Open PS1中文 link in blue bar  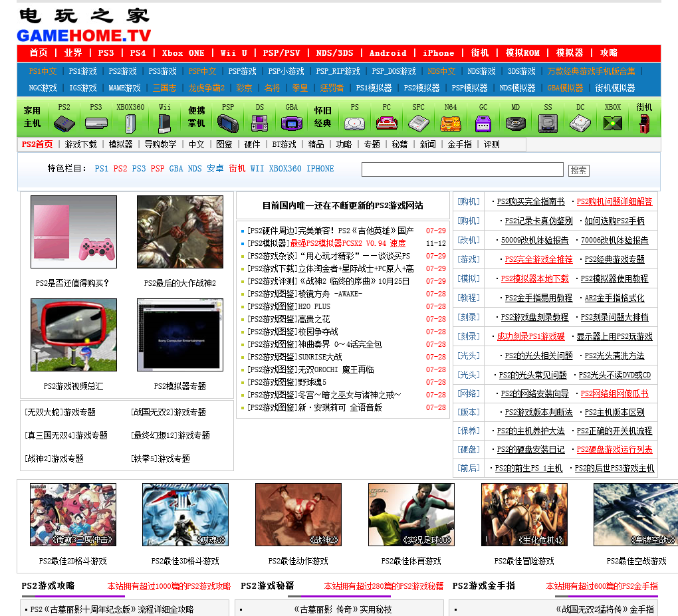coord(43,71)
